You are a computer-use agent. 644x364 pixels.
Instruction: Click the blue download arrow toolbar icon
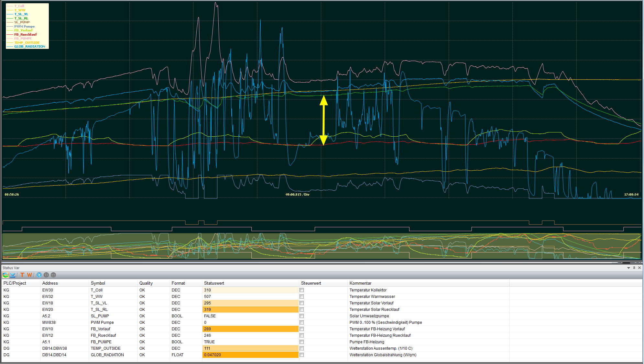click(x=13, y=275)
